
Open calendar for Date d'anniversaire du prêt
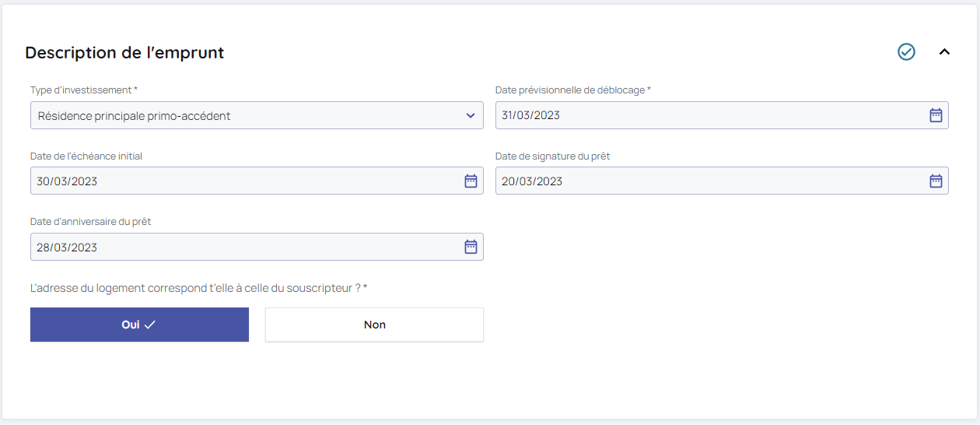(x=471, y=248)
